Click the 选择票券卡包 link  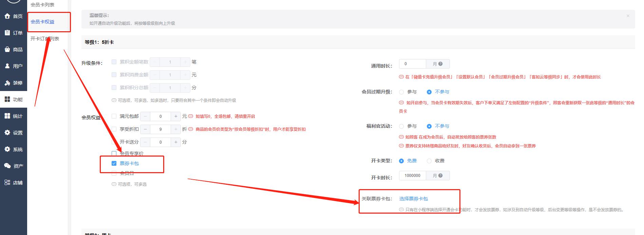413,199
